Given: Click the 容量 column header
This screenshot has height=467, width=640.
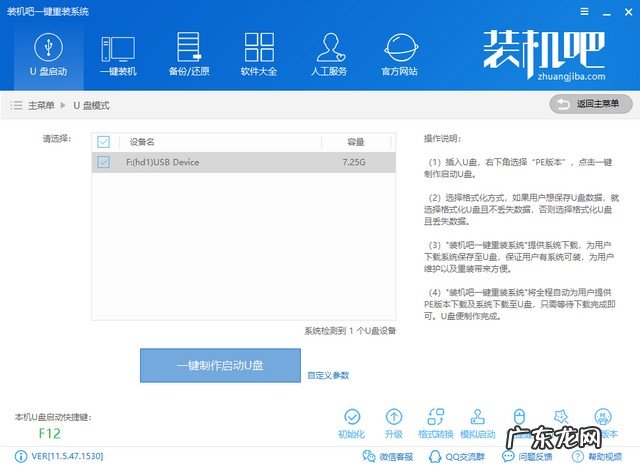Looking at the screenshot, I should (x=356, y=142).
